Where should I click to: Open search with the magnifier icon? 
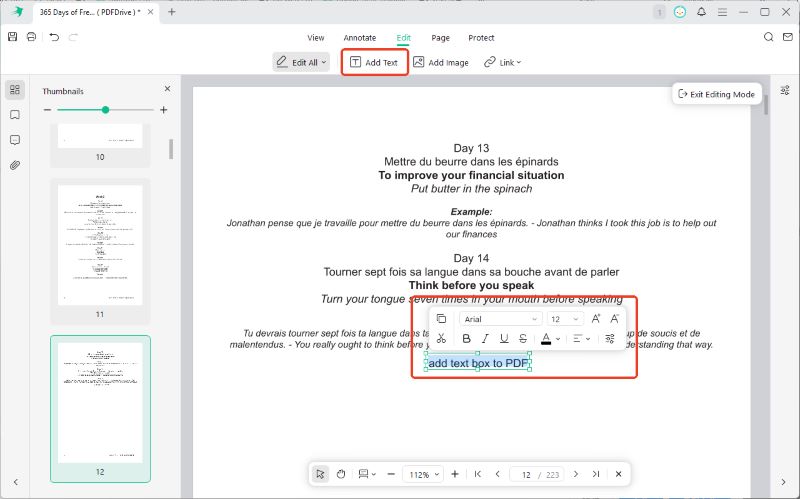(x=768, y=37)
